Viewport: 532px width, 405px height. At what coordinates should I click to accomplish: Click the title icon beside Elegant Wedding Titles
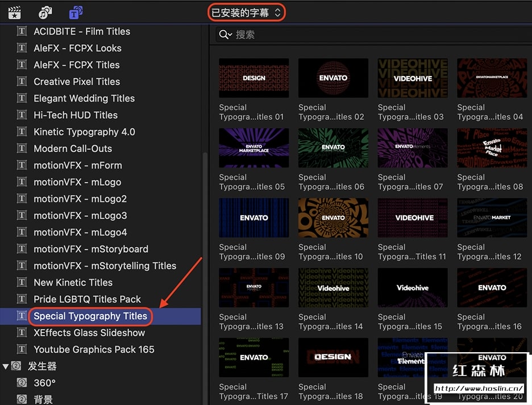[x=22, y=98]
